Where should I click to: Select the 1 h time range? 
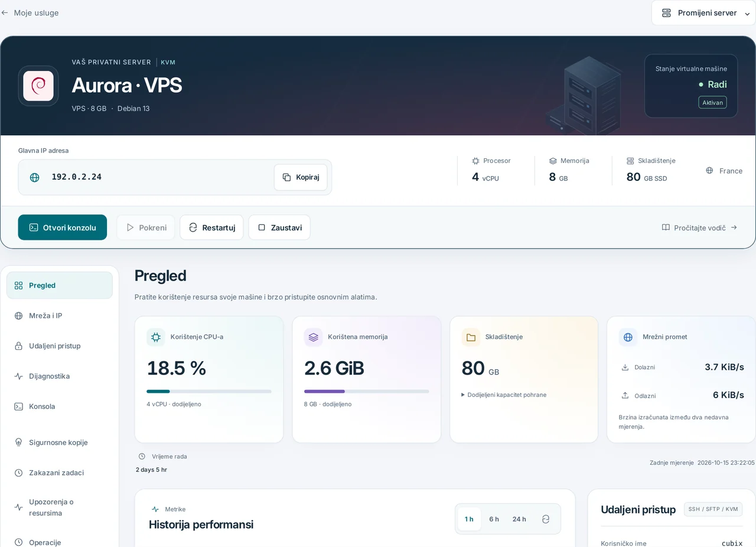(469, 519)
